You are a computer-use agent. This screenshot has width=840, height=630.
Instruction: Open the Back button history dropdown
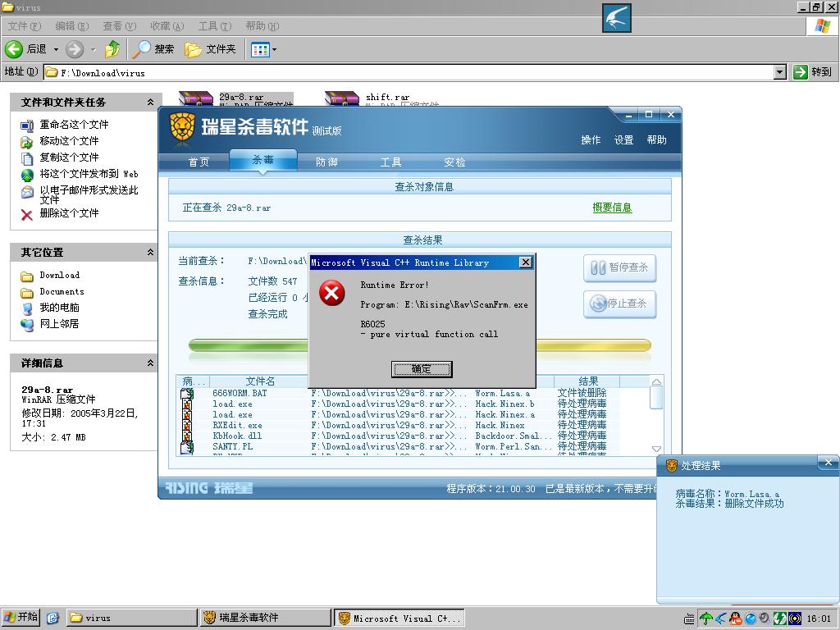pos(56,49)
